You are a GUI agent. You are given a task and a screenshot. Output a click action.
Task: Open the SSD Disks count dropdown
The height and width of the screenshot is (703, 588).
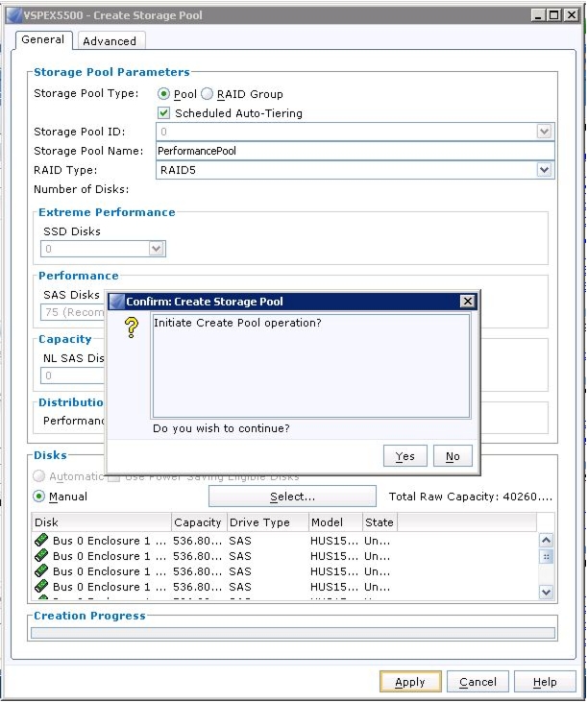coord(156,249)
